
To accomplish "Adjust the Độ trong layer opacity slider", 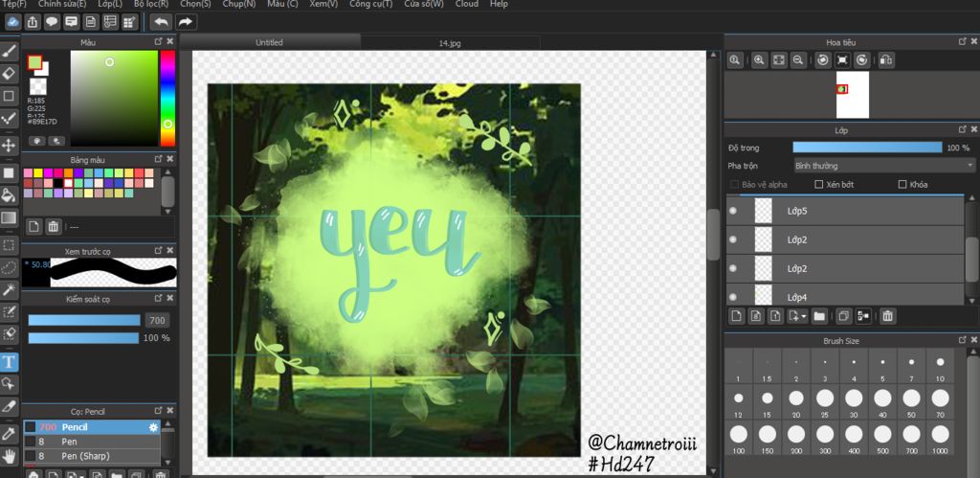I will coord(867,148).
